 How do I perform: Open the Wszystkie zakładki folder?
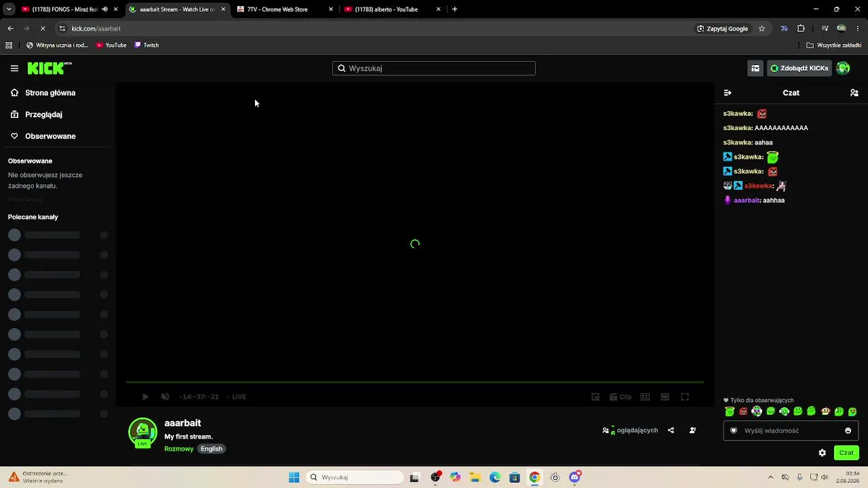click(834, 45)
